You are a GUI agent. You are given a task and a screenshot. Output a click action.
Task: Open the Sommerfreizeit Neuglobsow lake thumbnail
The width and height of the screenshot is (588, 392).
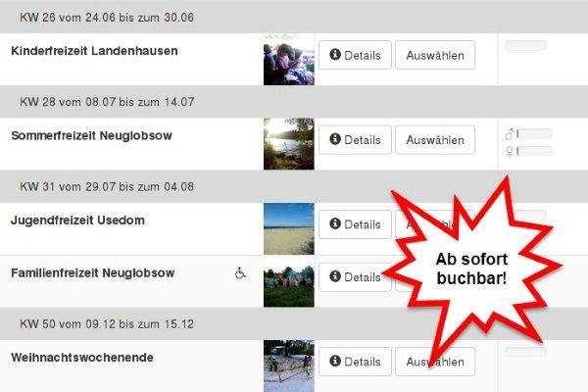289,144
